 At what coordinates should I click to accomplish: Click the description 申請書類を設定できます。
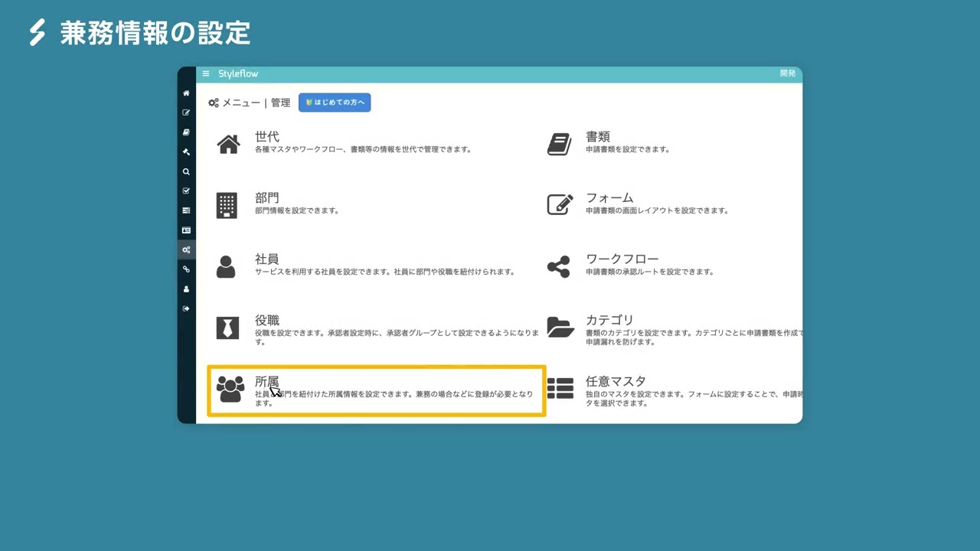tap(628, 149)
